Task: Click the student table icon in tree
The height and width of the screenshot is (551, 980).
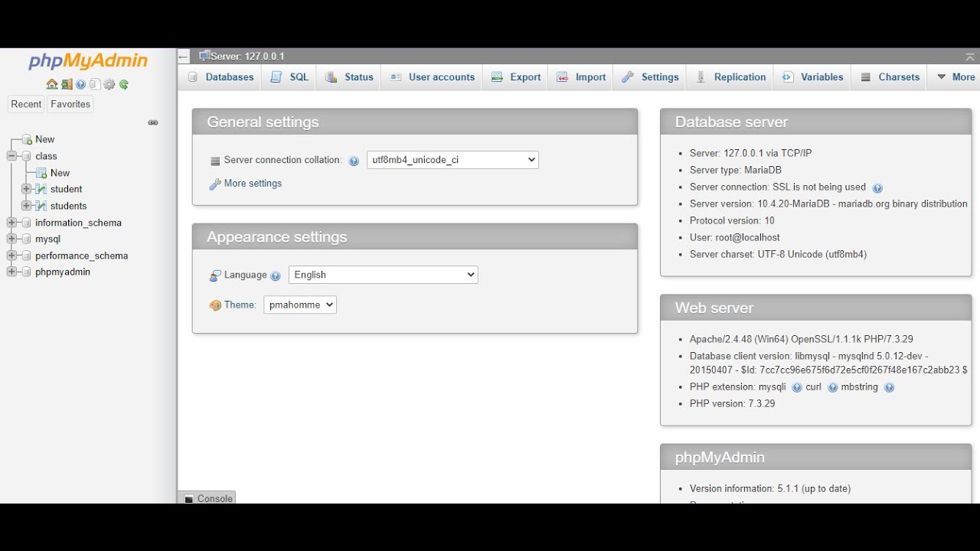Action: pos(41,189)
